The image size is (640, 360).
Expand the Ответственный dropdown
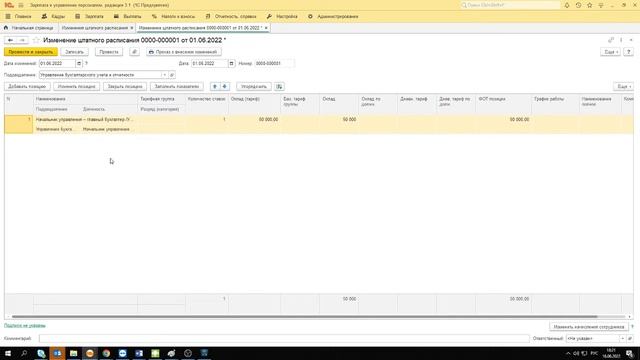pos(622,338)
